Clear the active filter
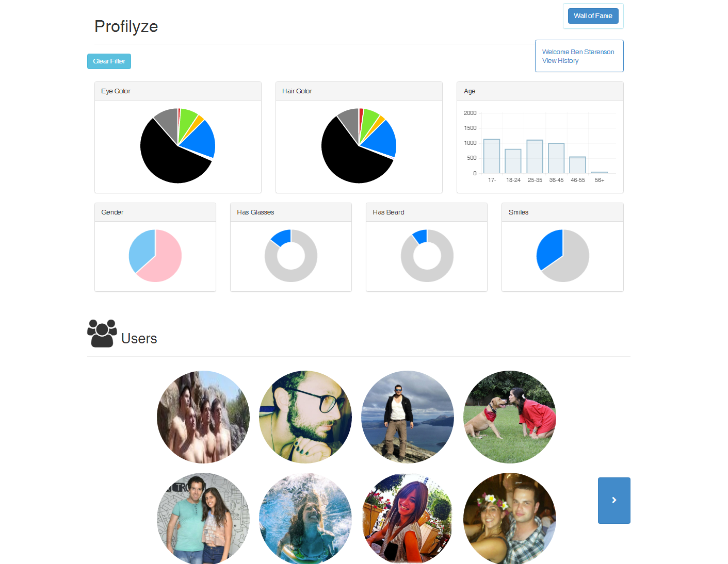 point(109,61)
